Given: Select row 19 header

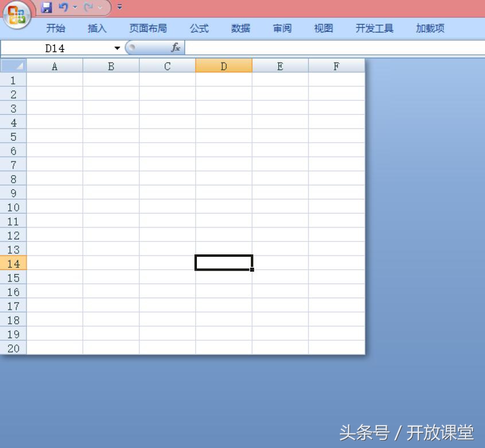Looking at the screenshot, I should 13,334.
